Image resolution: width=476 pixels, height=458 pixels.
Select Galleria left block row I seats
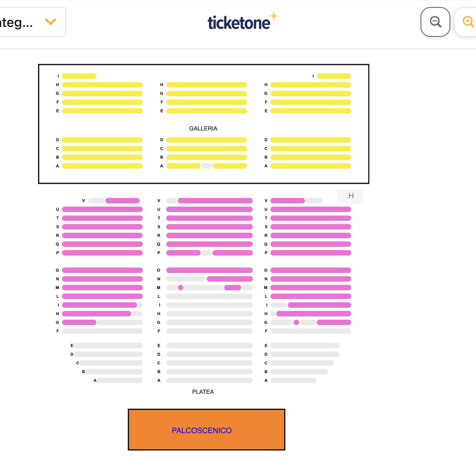click(x=79, y=76)
